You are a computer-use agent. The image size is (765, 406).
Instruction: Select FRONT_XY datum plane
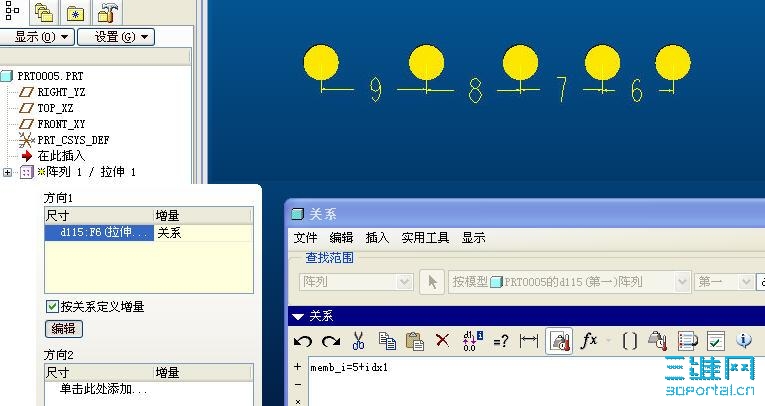(61, 124)
